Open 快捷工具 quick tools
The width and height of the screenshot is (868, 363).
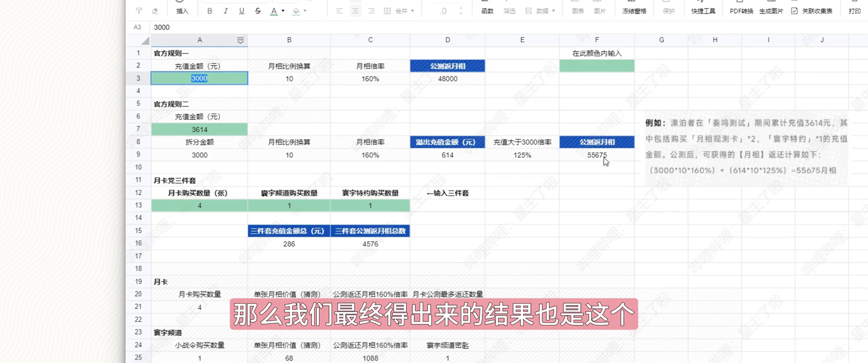pyautogui.click(x=703, y=11)
